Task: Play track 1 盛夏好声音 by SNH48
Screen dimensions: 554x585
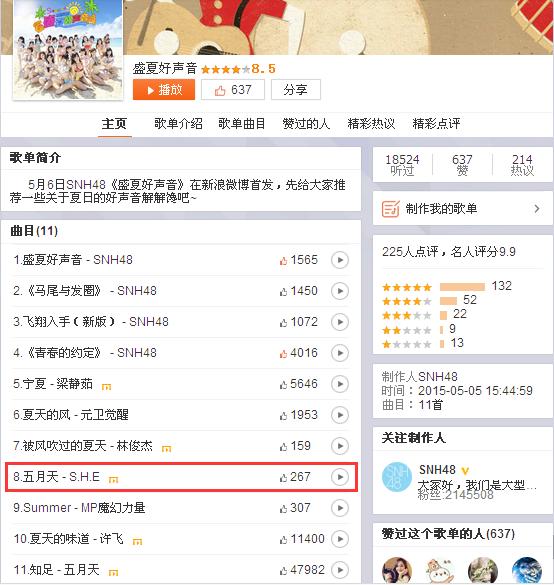Action: [x=340, y=260]
